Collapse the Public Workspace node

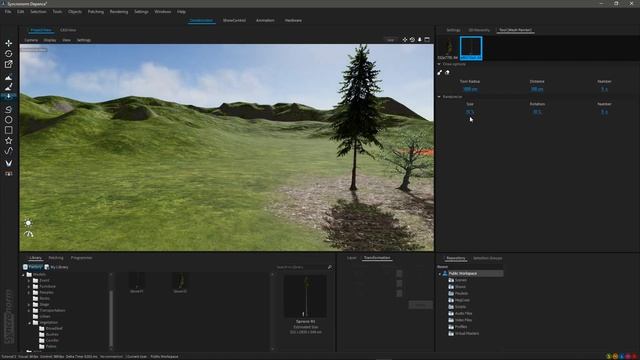click(x=440, y=273)
